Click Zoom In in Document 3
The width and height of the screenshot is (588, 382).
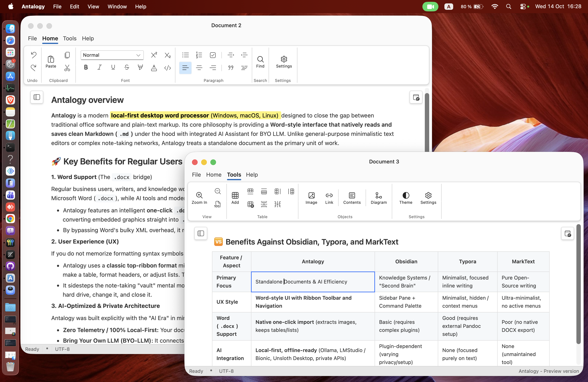pos(199,198)
